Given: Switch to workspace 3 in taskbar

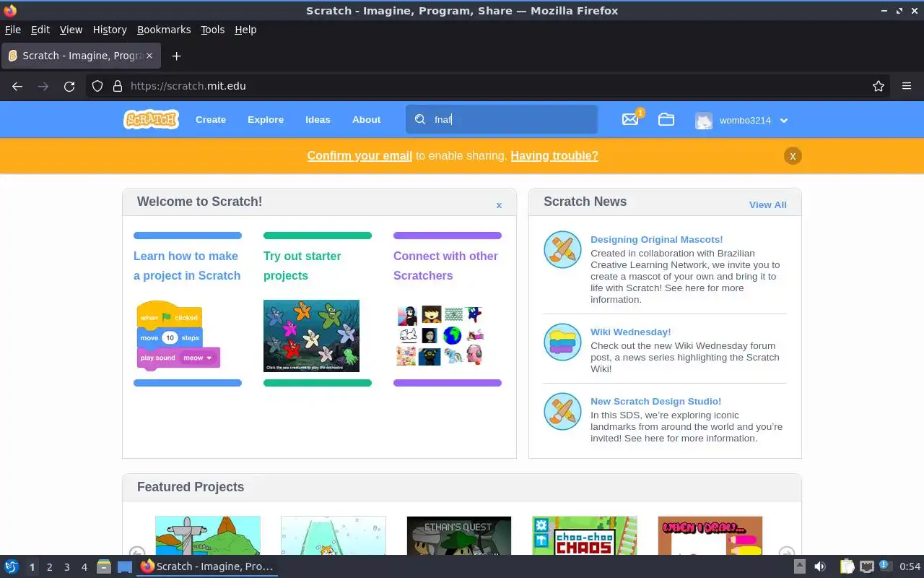Looking at the screenshot, I should click(66, 567).
